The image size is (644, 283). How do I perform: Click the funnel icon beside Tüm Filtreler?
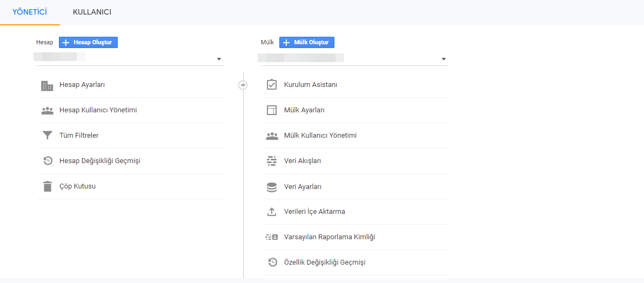(48, 136)
